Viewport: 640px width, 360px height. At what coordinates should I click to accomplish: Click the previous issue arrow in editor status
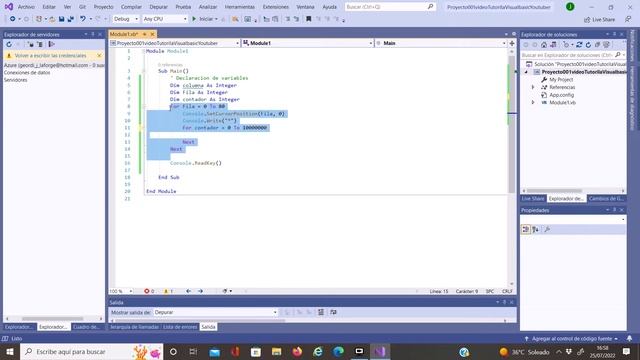(x=189, y=291)
